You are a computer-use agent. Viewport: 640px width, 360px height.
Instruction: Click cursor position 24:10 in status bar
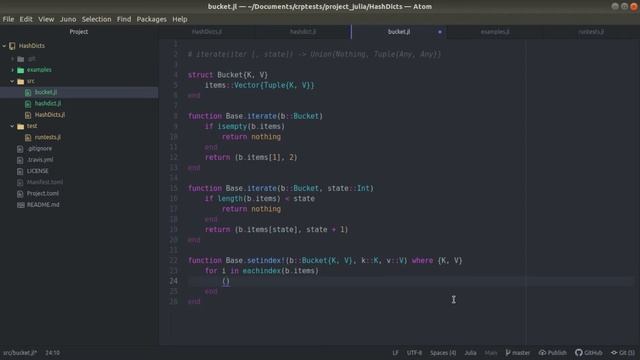[53, 353]
